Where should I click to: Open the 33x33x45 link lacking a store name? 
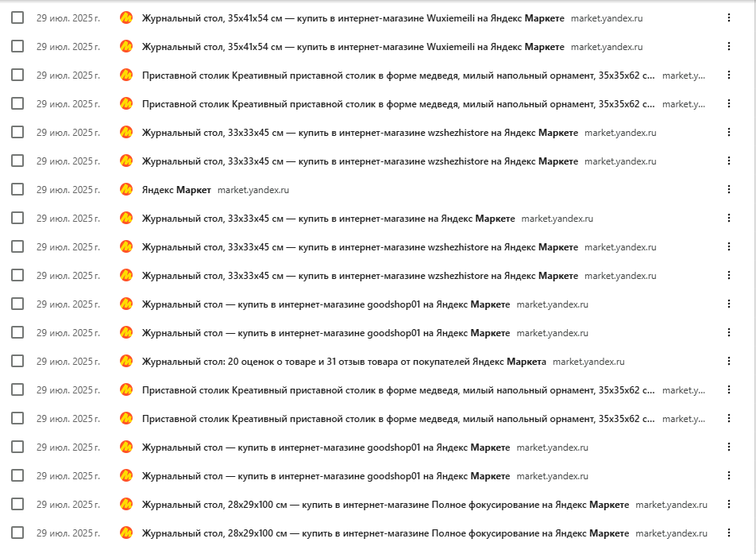[x=328, y=218]
